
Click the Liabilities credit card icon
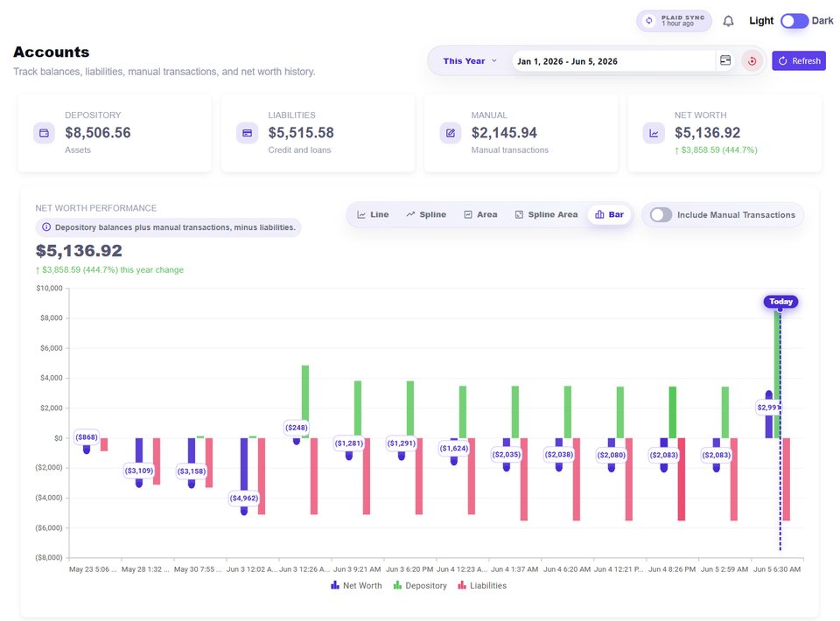click(247, 133)
